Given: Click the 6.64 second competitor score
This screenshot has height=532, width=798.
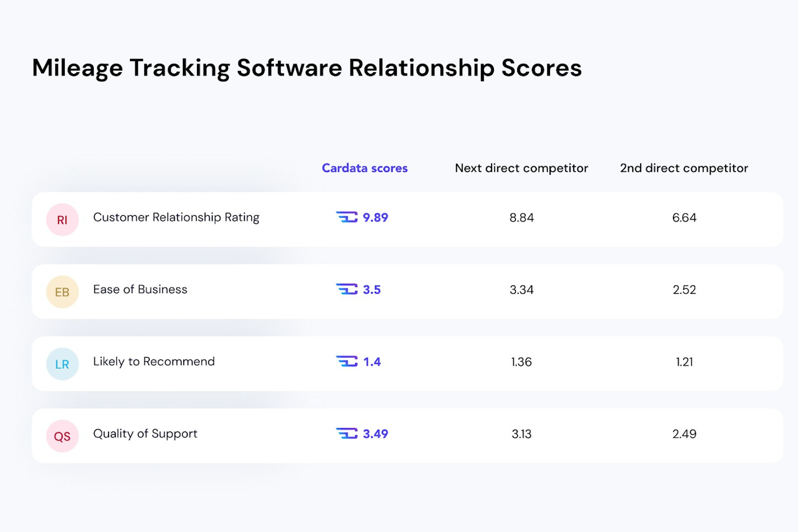Looking at the screenshot, I should pos(684,218).
